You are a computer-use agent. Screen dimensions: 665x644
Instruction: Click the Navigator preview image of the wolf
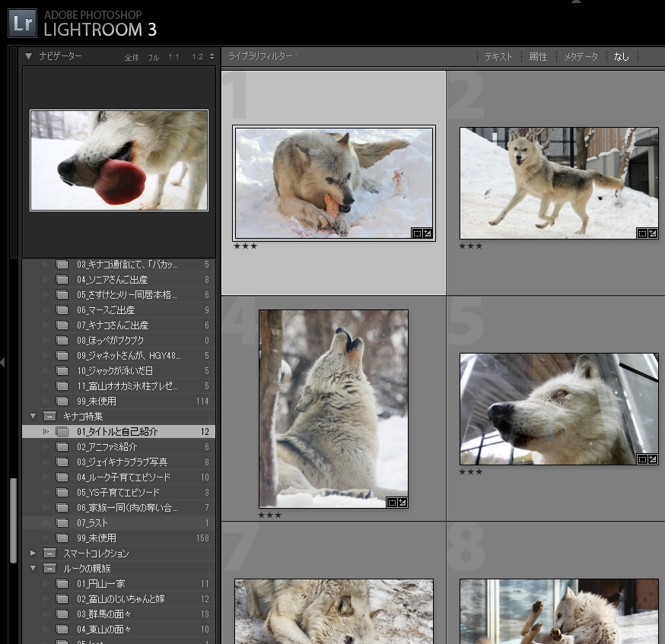(119, 160)
